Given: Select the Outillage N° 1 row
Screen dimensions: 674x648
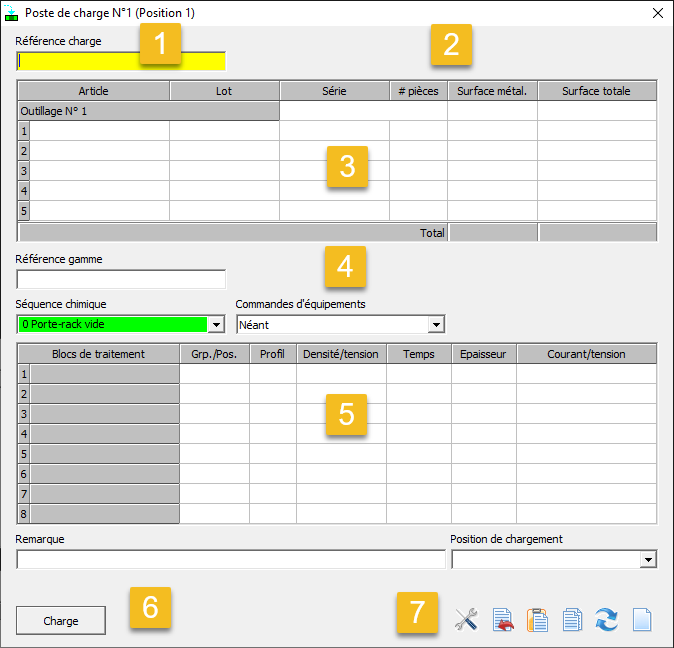Looking at the screenshot, I should pos(148,111).
